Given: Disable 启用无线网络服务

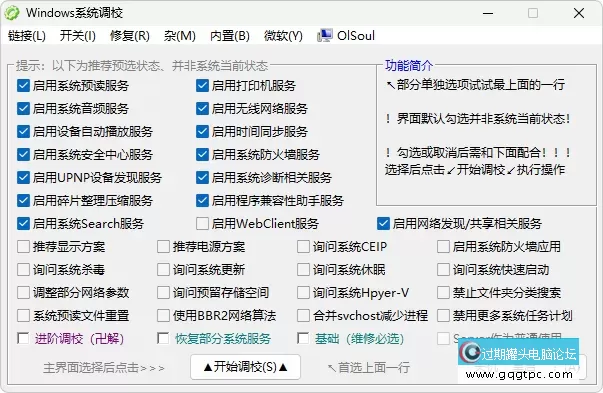Looking at the screenshot, I should point(202,108).
